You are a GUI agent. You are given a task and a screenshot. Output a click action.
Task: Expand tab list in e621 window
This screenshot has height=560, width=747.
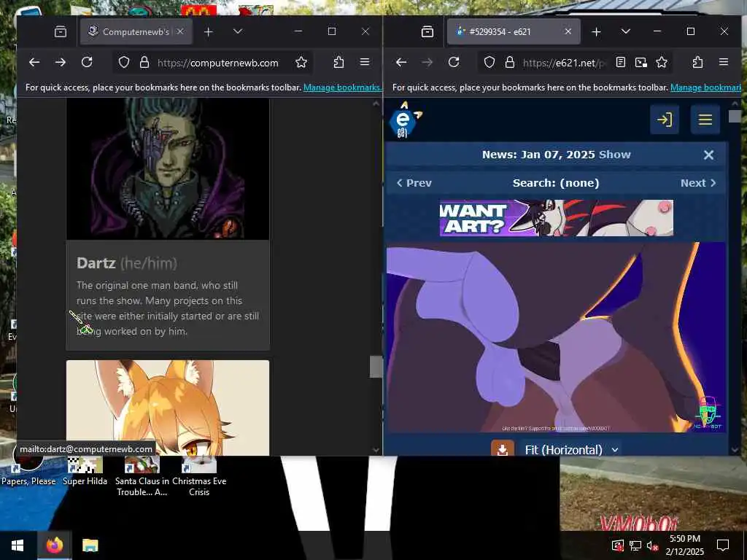tap(625, 31)
